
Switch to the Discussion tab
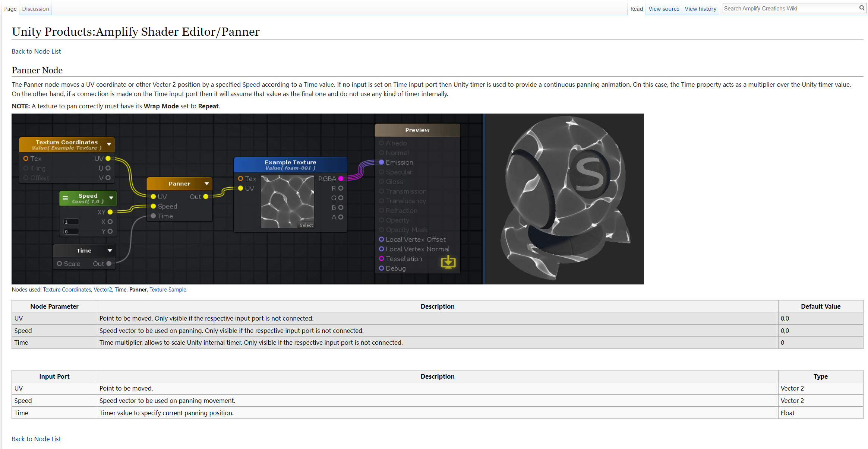[x=35, y=9]
